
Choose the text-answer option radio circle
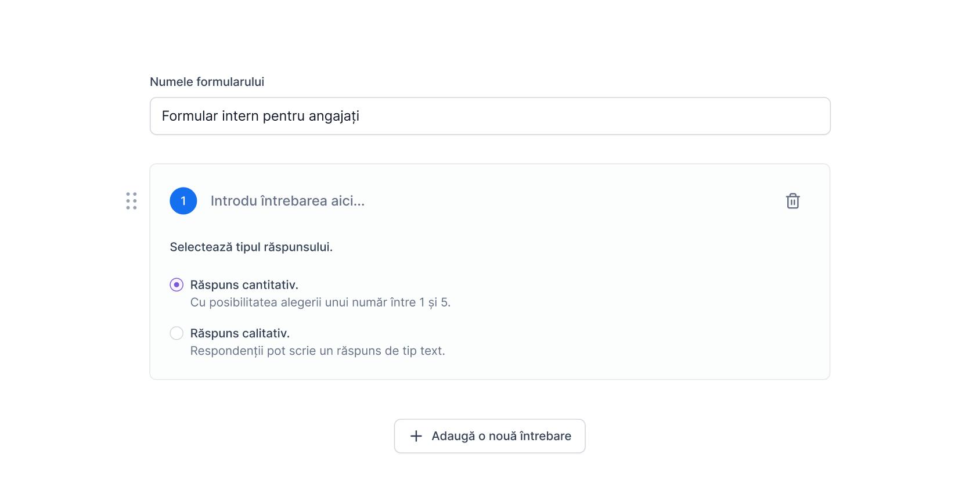pyautogui.click(x=176, y=333)
